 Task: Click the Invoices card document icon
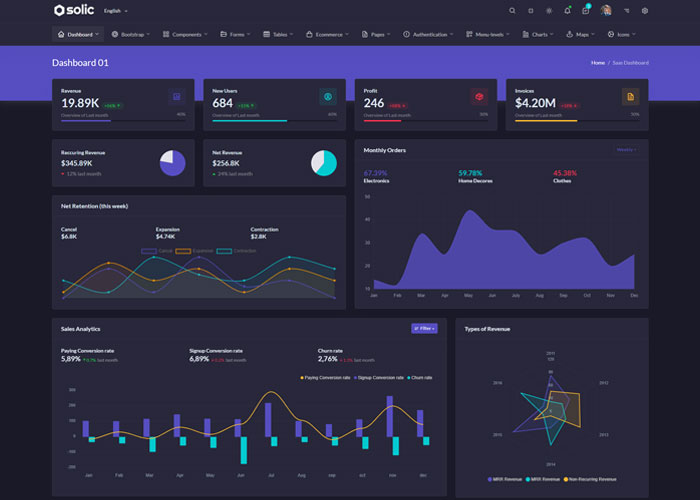[630, 97]
